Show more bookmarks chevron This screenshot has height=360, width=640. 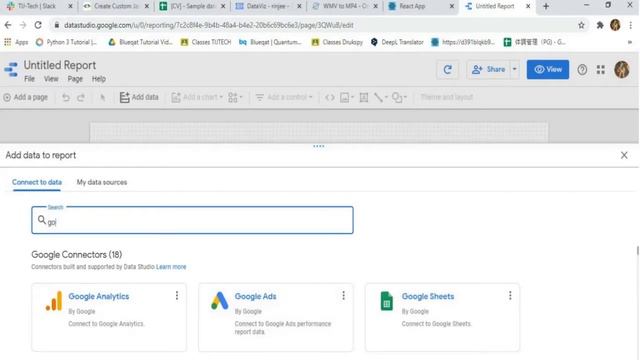(630, 42)
